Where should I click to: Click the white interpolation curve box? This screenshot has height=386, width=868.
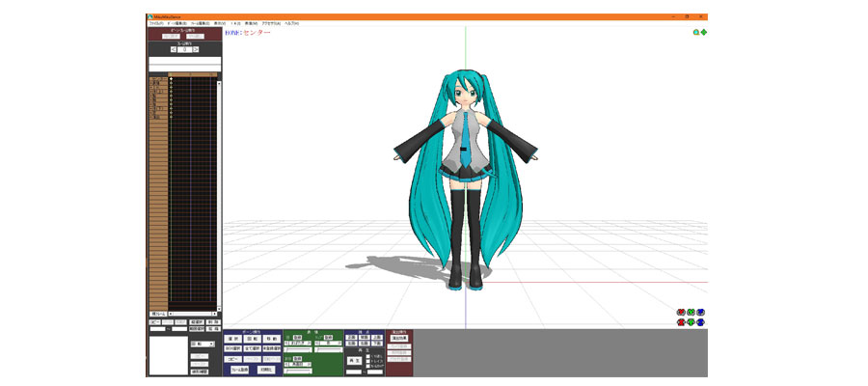(x=168, y=355)
